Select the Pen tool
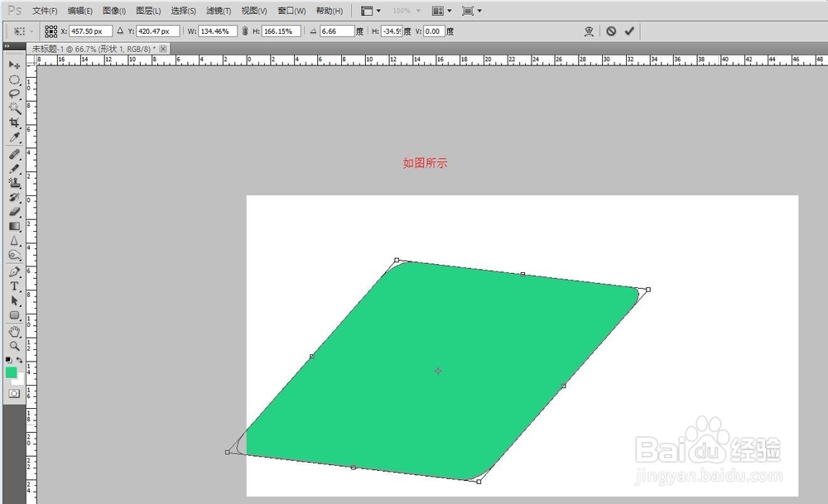 14,271
